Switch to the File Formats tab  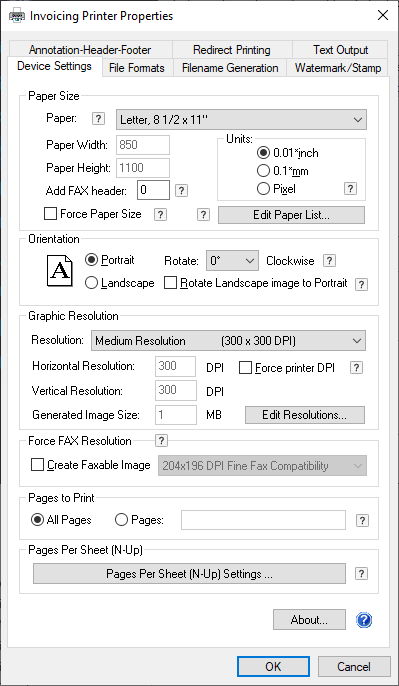pos(137,68)
